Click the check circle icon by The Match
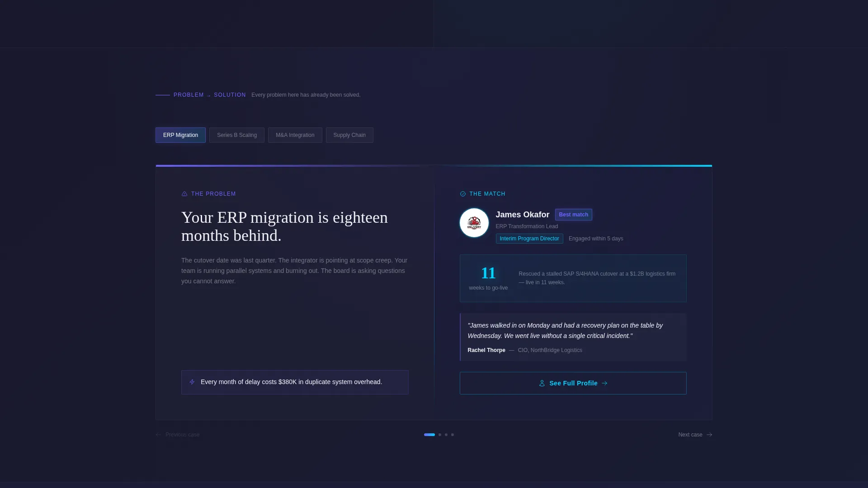The image size is (868, 488). coord(463,194)
